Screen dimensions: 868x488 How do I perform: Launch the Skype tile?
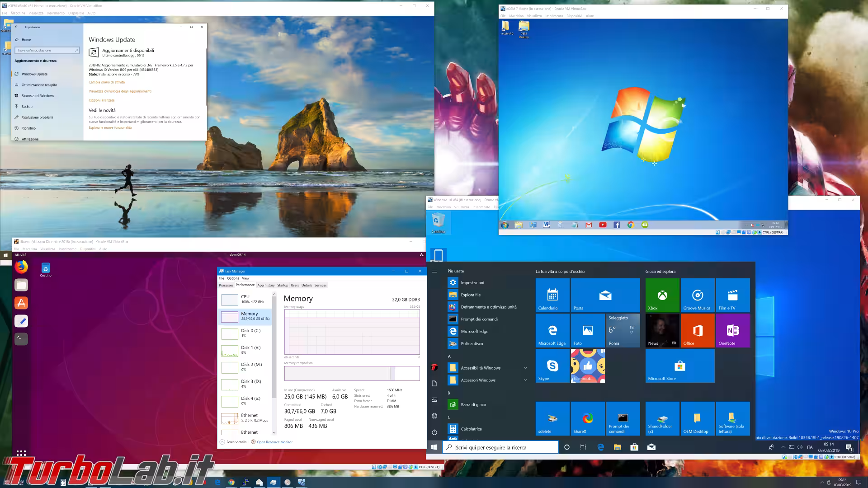[552, 366]
